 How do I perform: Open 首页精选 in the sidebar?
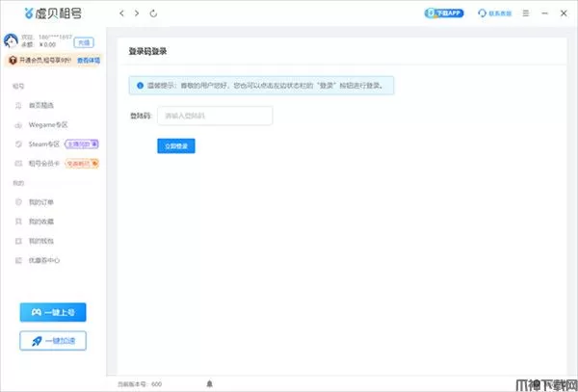(x=42, y=105)
